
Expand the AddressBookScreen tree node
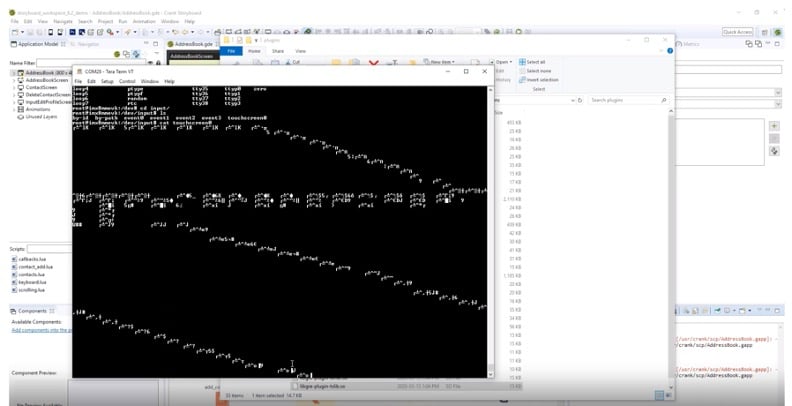pyautogui.click(x=14, y=80)
